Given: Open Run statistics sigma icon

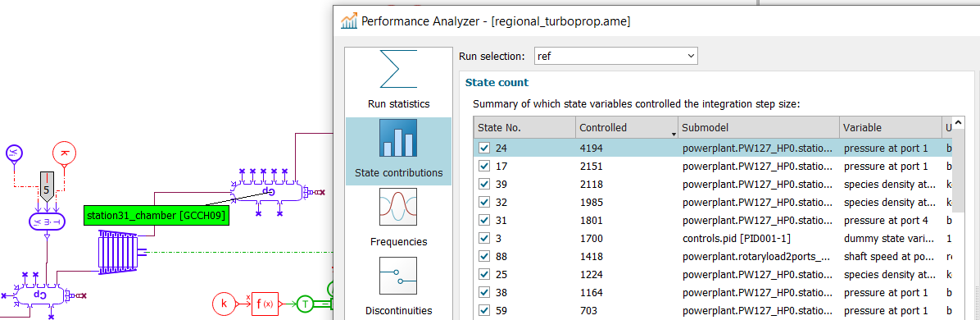Looking at the screenshot, I should (x=399, y=69).
